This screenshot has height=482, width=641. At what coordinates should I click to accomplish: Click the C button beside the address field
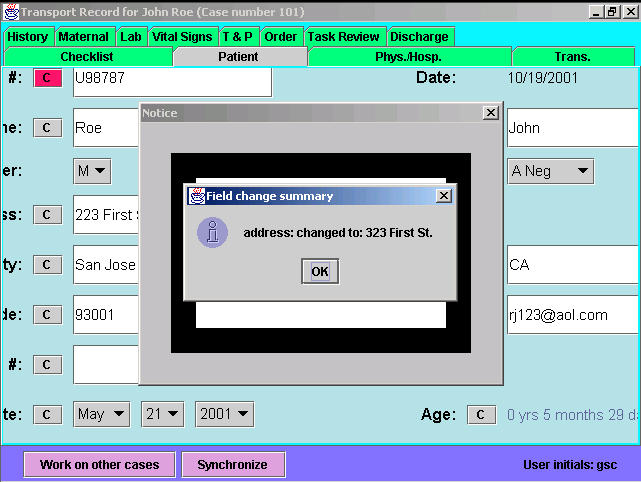pyautogui.click(x=47, y=214)
